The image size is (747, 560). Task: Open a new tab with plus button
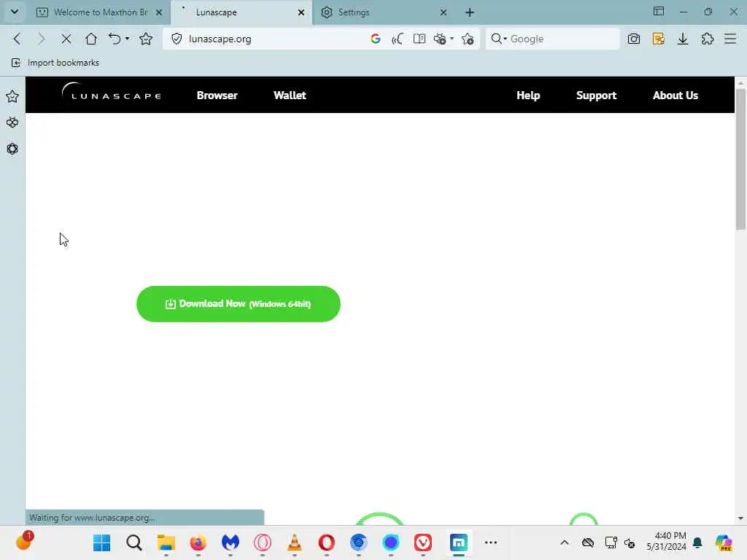470,12
